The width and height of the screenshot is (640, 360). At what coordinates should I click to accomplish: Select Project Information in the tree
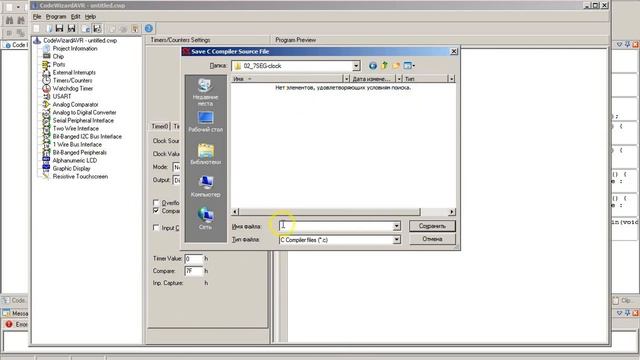(x=75, y=49)
